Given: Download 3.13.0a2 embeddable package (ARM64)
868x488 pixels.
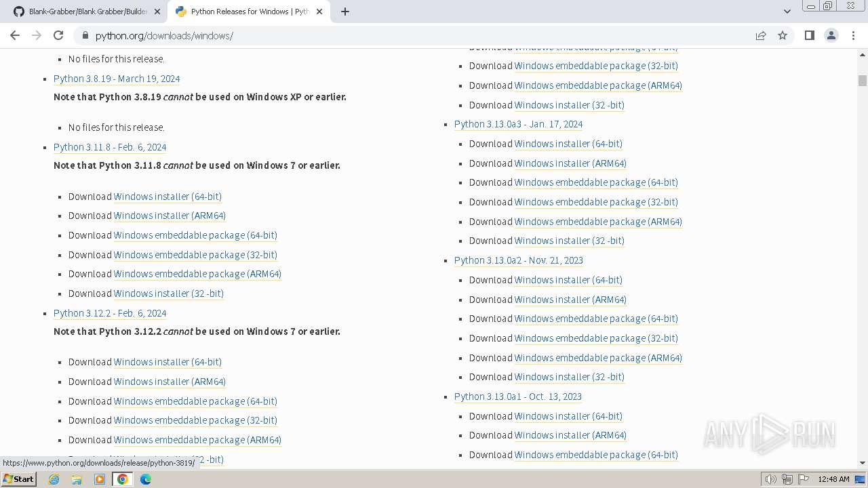Looking at the screenshot, I should pyautogui.click(x=598, y=358).
